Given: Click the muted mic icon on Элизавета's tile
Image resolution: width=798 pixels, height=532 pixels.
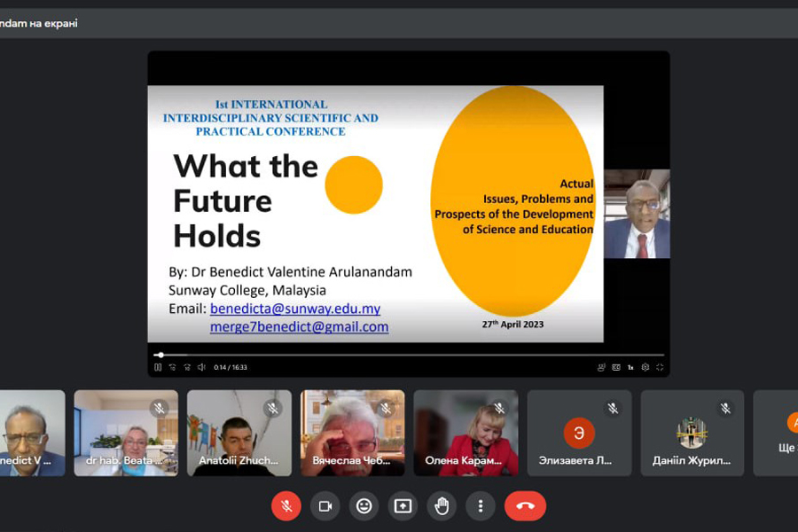Looking at the screenshot, I should point(613,408).
